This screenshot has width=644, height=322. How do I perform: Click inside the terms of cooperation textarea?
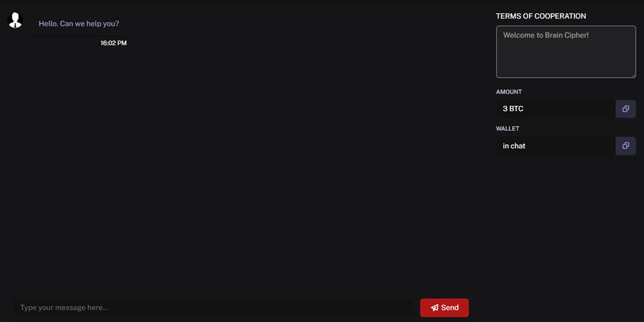pos(566,52)
